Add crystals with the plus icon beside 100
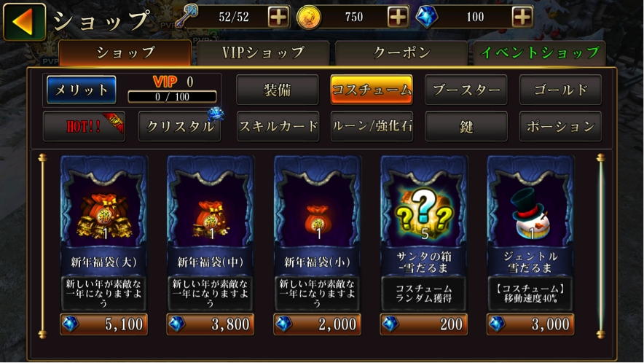644x363 pixels. tap(522, 17)
